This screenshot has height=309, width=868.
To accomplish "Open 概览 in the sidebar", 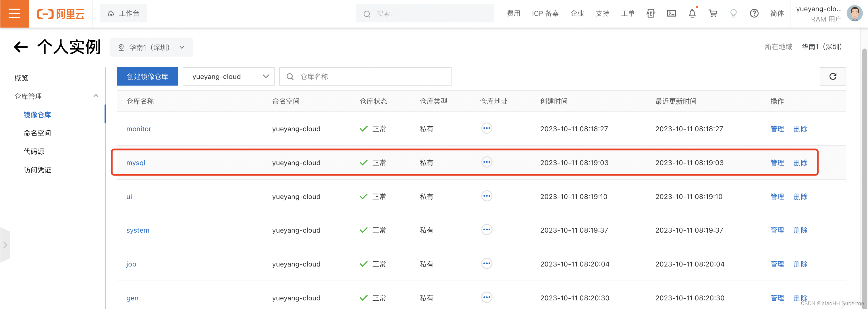I will [21, 78].
